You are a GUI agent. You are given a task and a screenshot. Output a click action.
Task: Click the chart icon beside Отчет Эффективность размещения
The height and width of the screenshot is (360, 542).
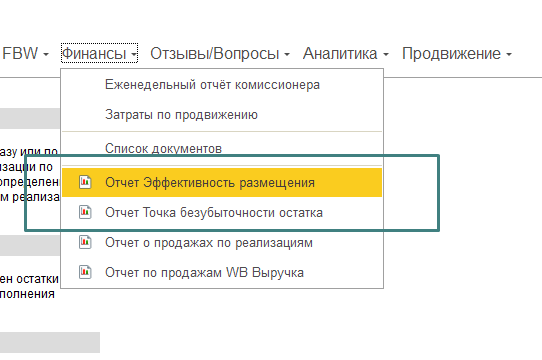coord(85,182)
